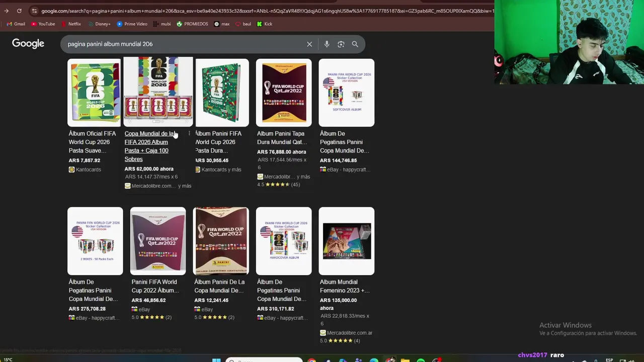Open the Álbum Panini De La Copa Mundial link
Screen dimensions: 644x362
(219, 286)
